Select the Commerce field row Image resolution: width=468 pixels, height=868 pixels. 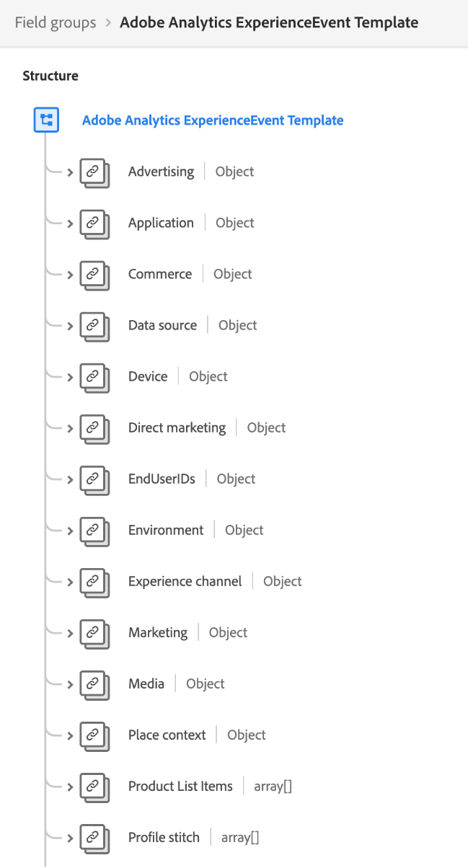159,274
